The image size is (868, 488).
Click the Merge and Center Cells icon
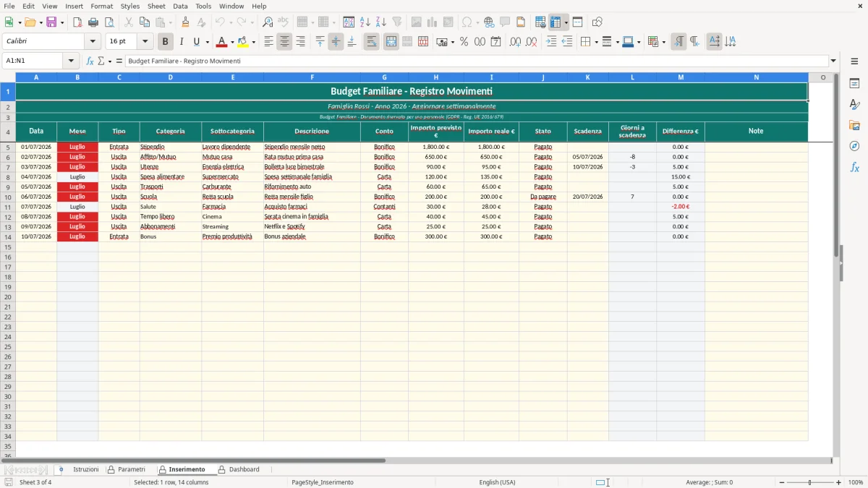point(391,42)
